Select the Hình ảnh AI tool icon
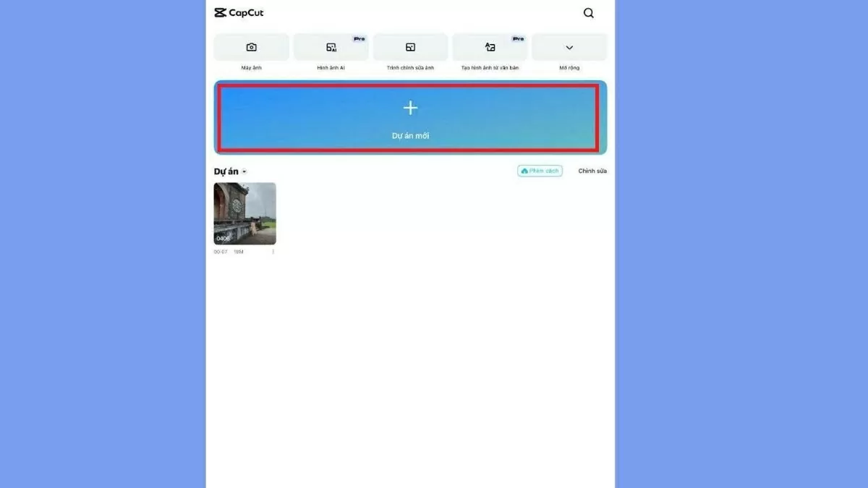Viewport: 868px width, 488px height. [331, 48]
